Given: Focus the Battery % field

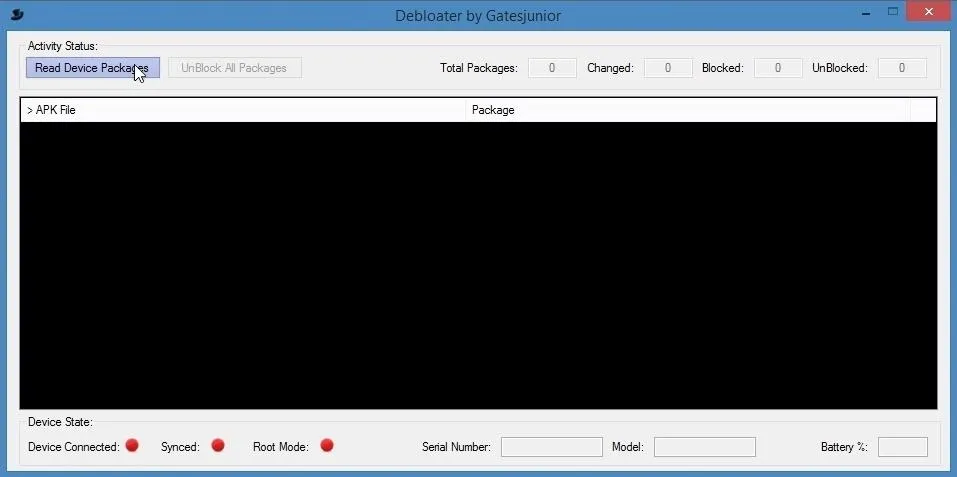Looking at the screenshot, I should (903, 447).
